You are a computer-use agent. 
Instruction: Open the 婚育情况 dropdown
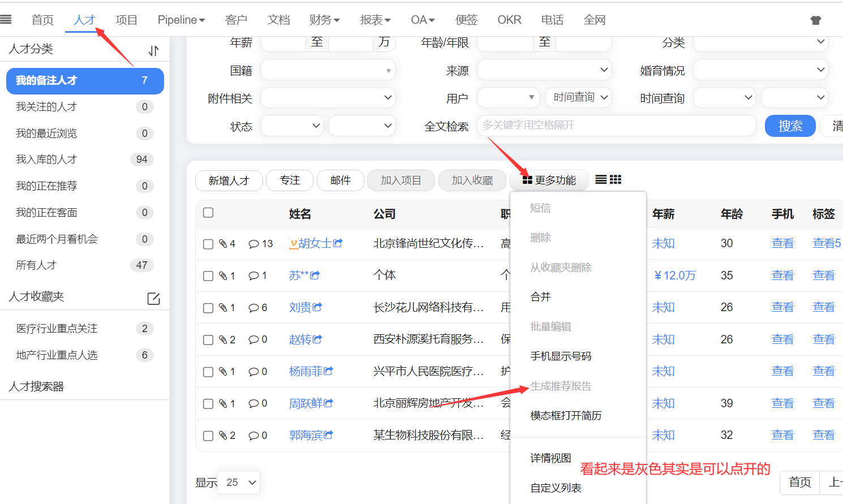click(760, 70)
